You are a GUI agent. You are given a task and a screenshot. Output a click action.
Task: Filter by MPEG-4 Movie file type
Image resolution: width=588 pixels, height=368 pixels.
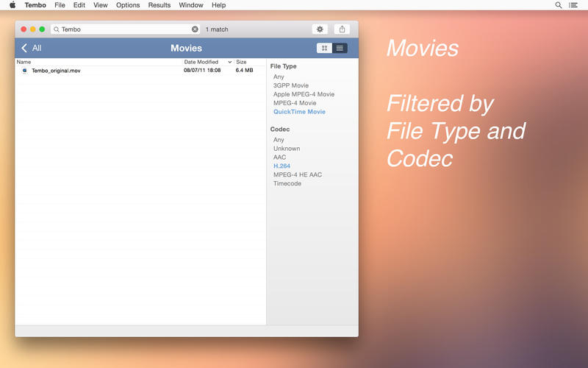point(295,103)
